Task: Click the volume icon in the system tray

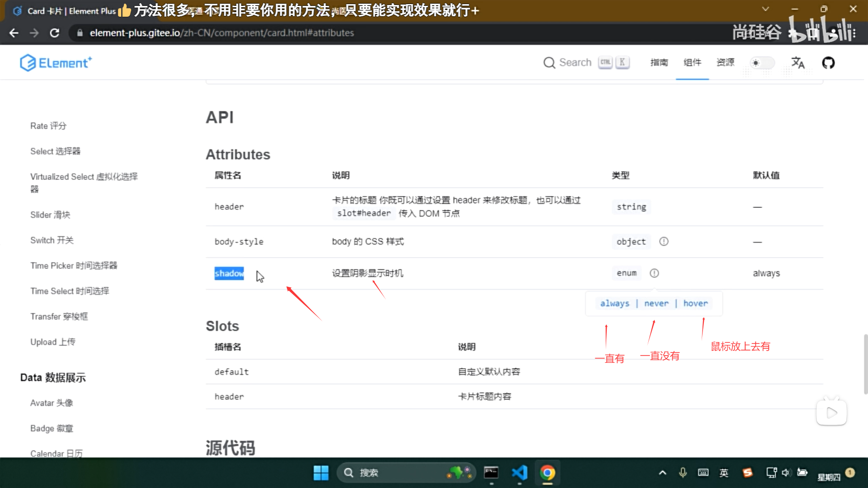Action: coord(786,473)
